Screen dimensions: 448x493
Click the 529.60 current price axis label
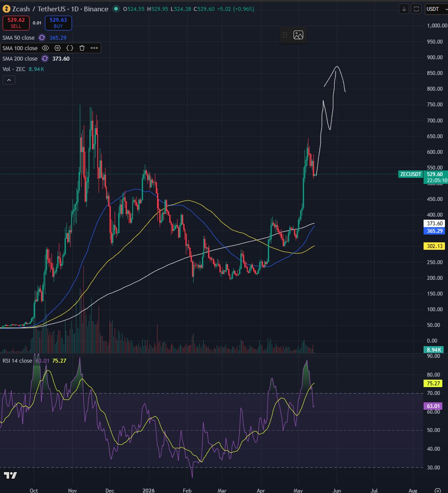[435, 174]
